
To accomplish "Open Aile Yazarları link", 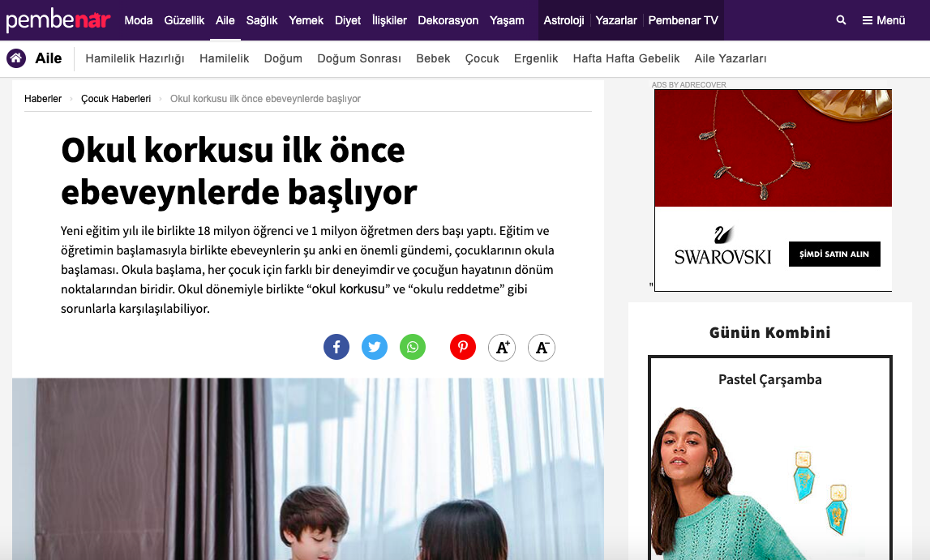I will [730, 58].
